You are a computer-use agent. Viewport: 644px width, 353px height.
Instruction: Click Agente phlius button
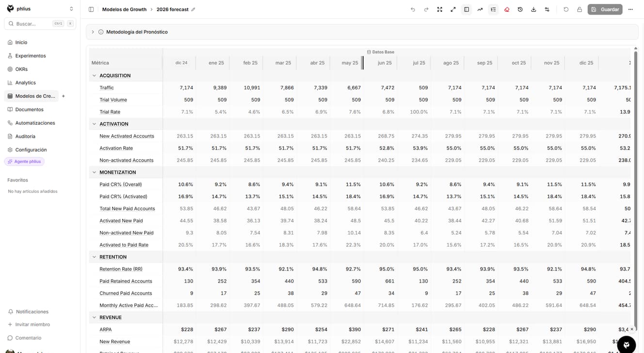(x=24, y=162)
